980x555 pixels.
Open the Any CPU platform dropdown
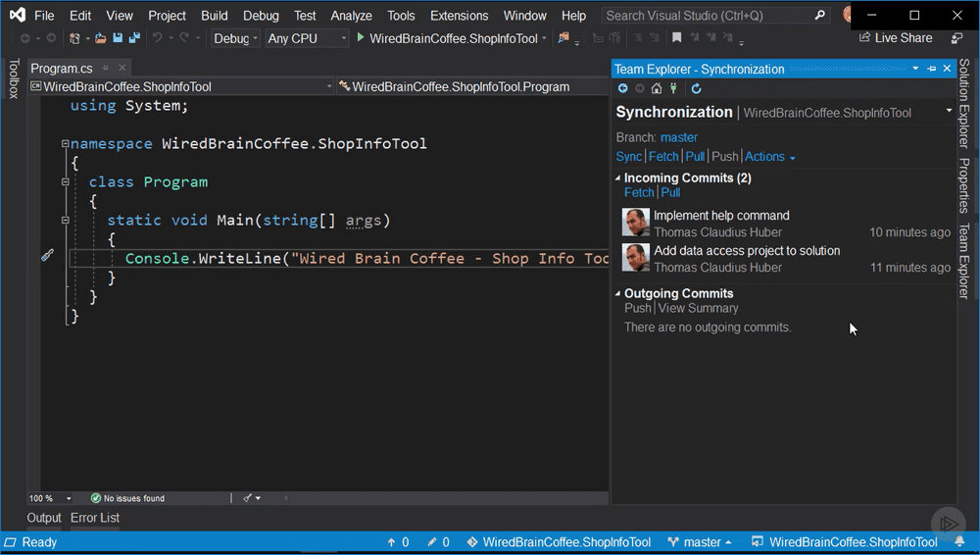pos(307,38)
